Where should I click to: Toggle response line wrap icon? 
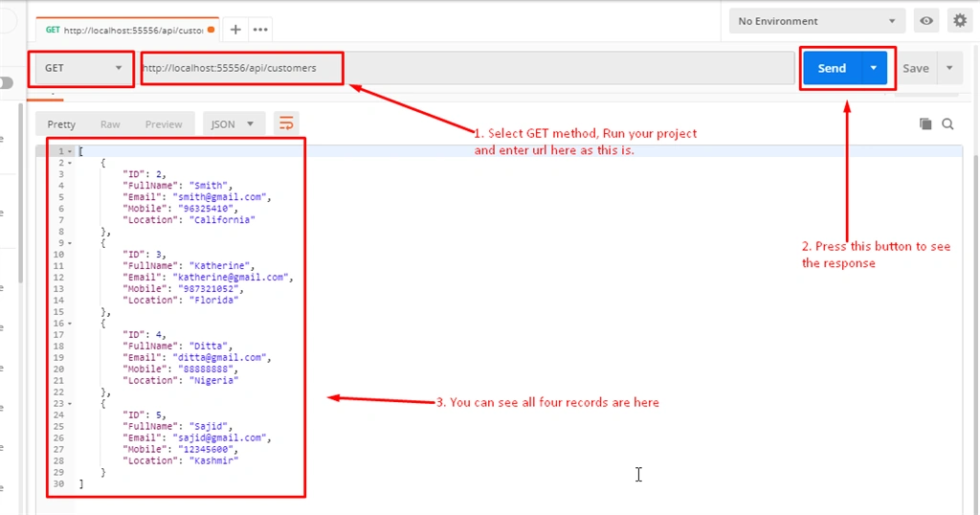pos(285,123)
